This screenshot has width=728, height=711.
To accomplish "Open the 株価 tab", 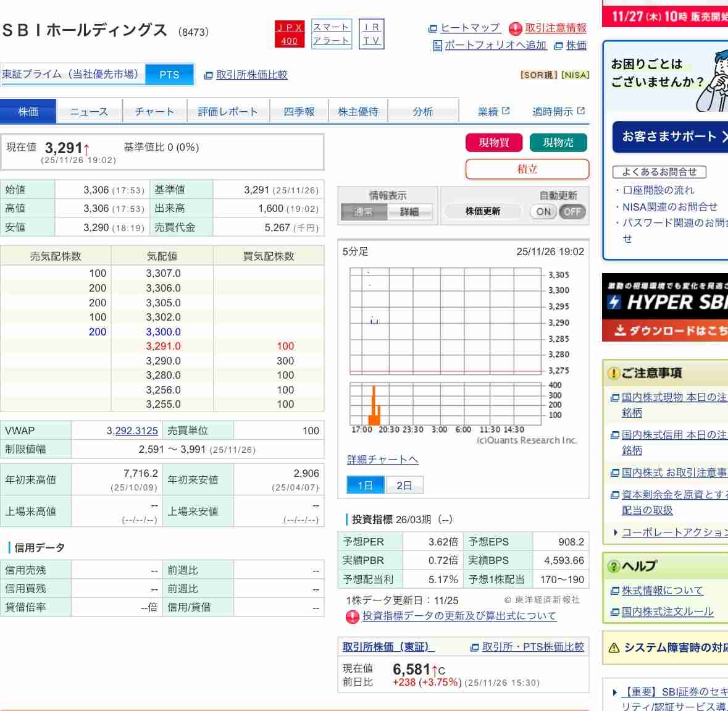I will coord(28,111).
